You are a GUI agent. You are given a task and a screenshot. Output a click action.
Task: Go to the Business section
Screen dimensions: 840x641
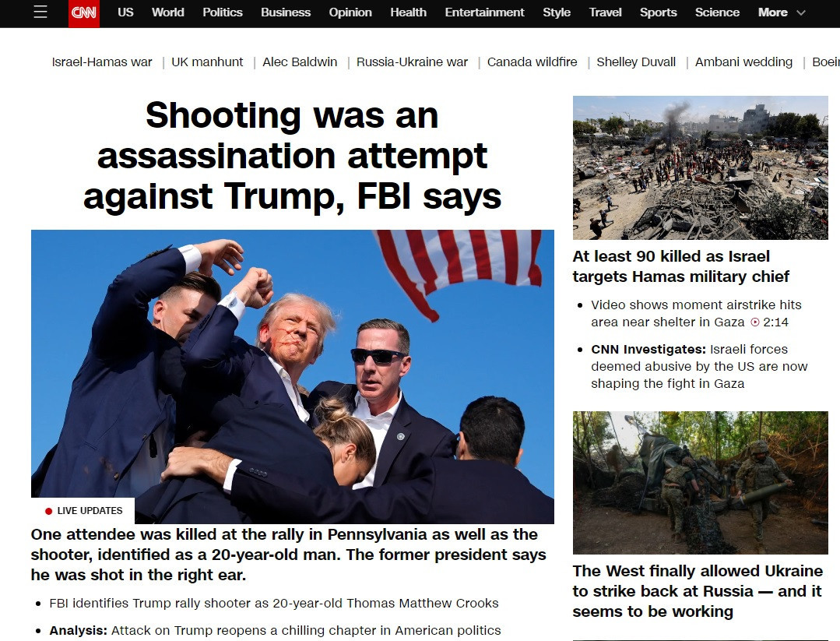[286, 12]
